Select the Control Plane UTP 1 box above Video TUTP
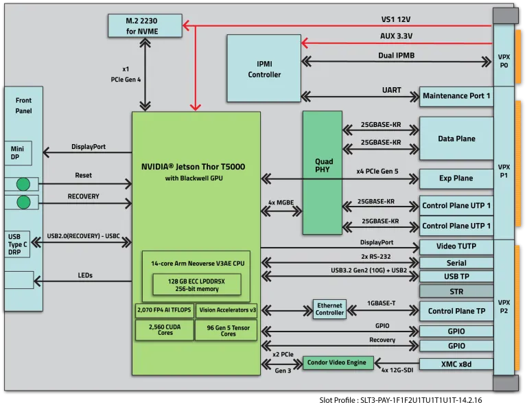527x420 pixels. (456, 226)
